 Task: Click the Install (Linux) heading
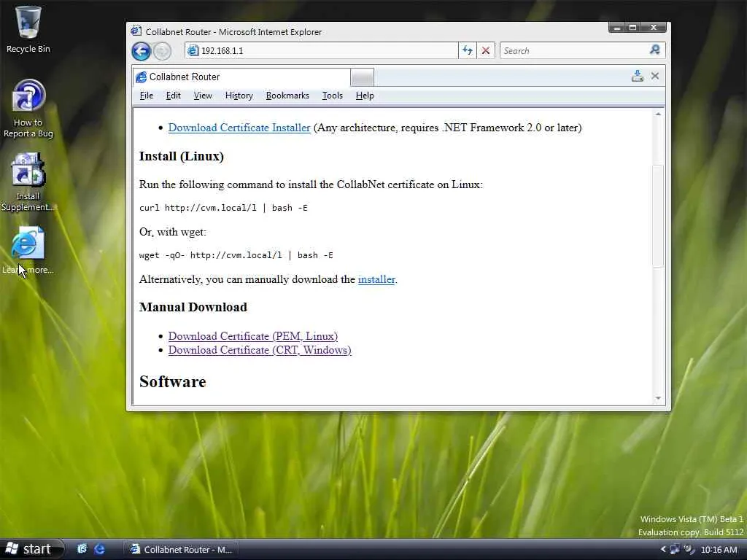point(181,156)
